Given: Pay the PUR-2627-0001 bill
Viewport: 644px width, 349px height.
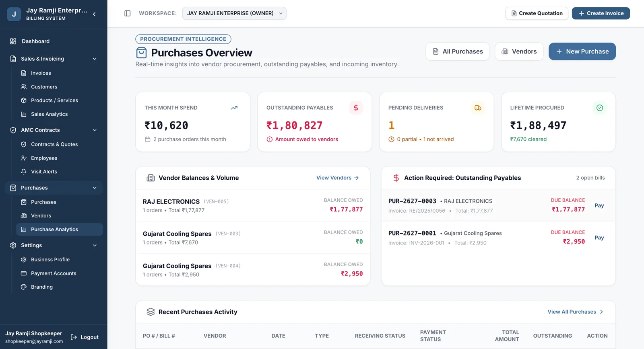Looking at the screenshot, I should point(599,238).
